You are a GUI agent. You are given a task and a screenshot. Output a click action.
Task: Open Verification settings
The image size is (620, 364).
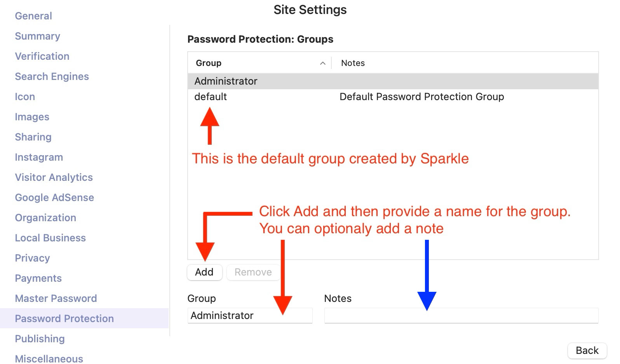(42, 56)
